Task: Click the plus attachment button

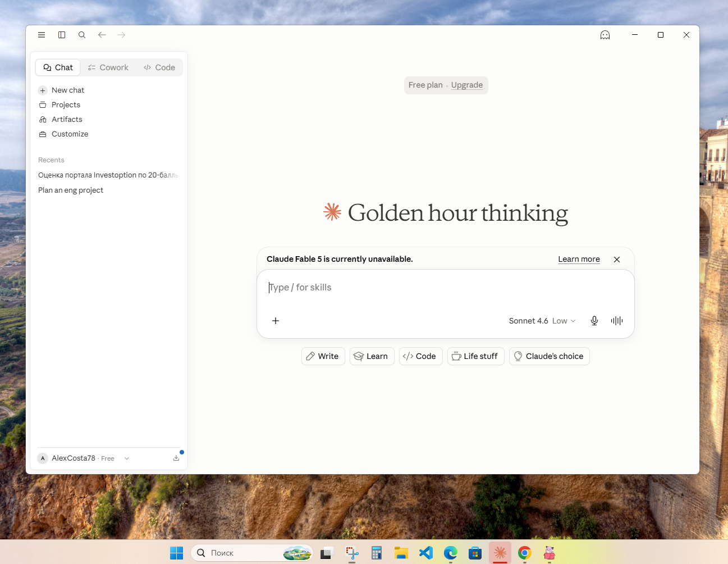Action: pos(276,321)
